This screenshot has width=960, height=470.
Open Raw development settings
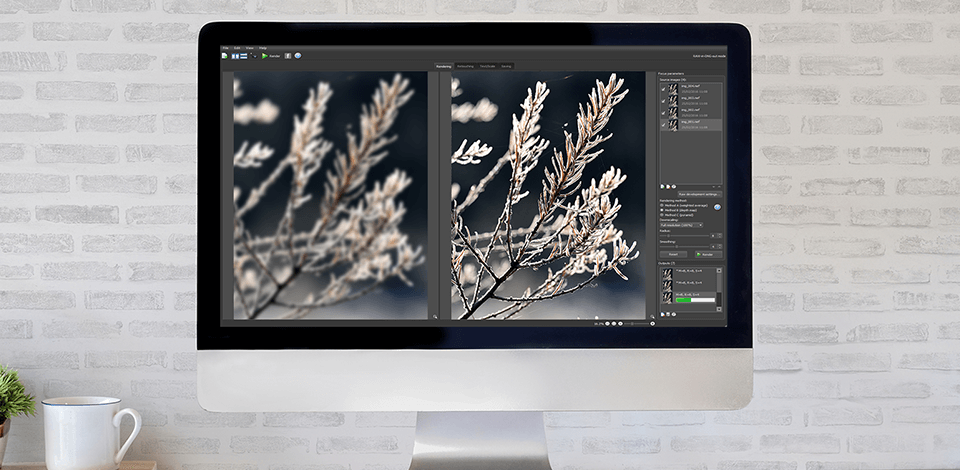700,194
